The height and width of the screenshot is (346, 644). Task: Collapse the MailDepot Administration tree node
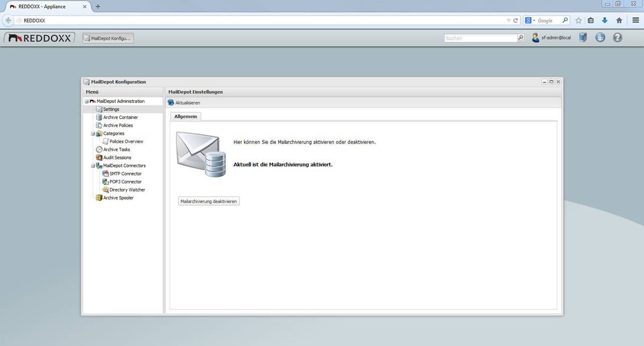click(x=86, y=101)
